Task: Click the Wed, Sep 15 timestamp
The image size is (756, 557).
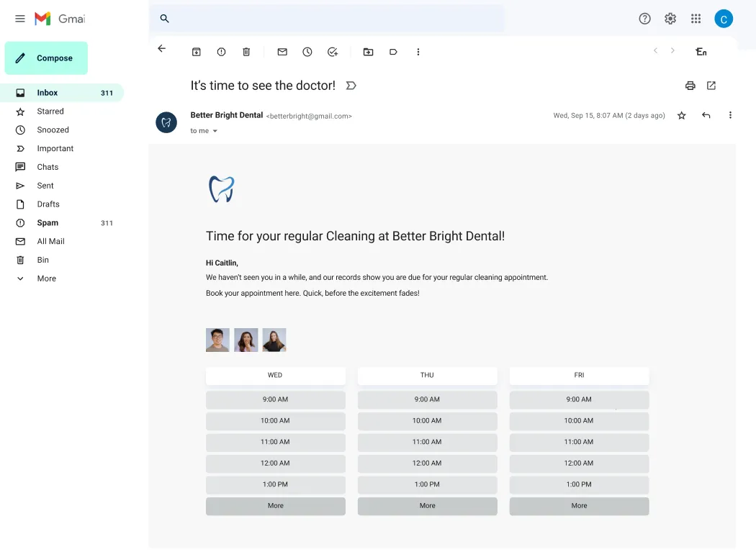Action: tap(609, 116)
